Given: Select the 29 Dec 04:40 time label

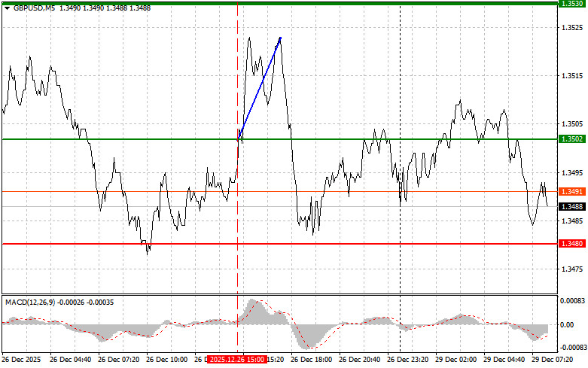Looking at the screenshot, I should coord(504,360).
